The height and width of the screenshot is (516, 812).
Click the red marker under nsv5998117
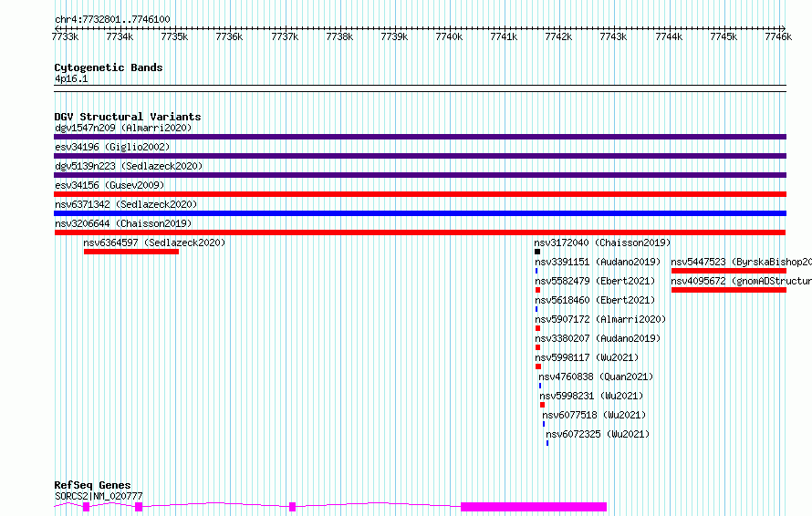click(538, 366)
